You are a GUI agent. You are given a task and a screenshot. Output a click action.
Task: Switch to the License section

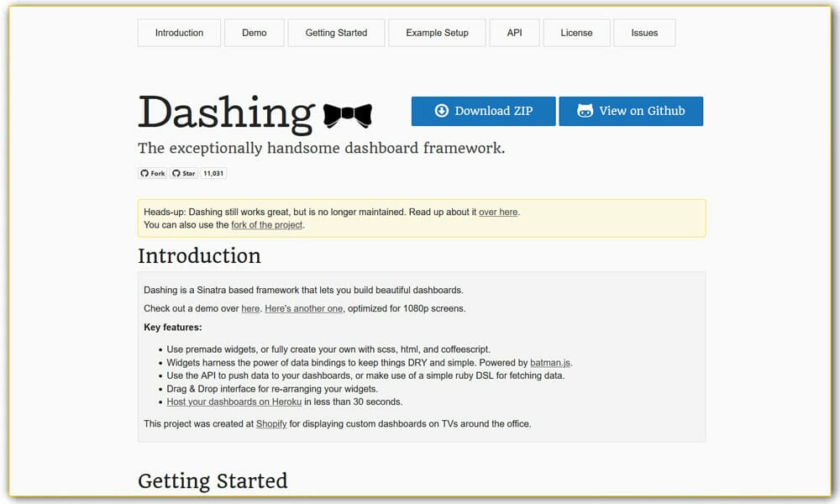click(x=576, y=32)
